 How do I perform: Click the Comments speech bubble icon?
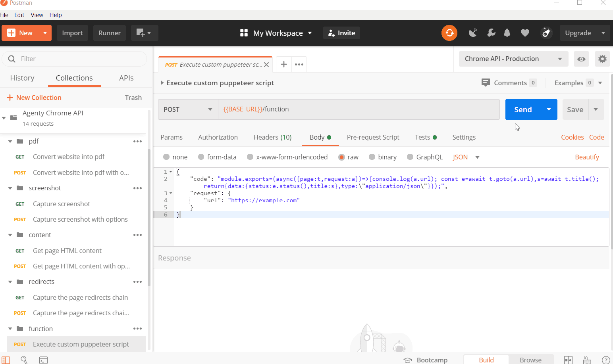(x=486, y=82)
